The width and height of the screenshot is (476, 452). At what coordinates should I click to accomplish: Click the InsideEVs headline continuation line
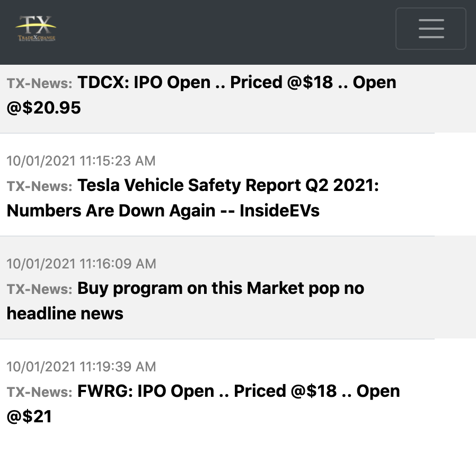point(163,211)
